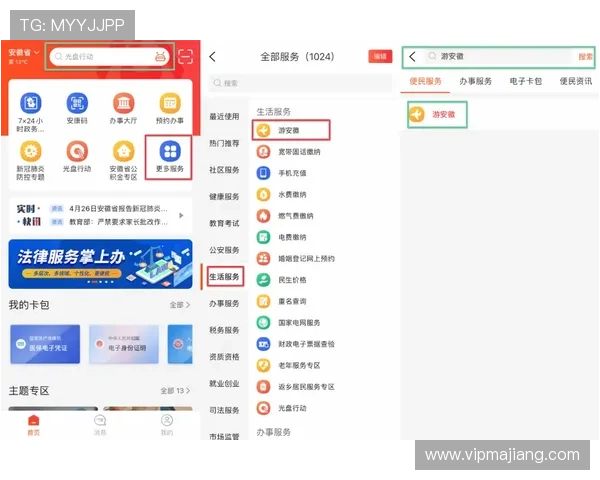Select the 热门推荐 category
The height and width of the screenshot is (480, 600).
click(x=224, y=143)
